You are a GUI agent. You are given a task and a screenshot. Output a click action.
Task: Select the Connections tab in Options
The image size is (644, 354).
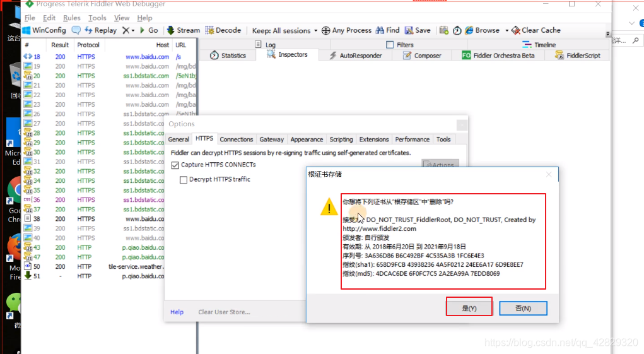pos(236,139)
